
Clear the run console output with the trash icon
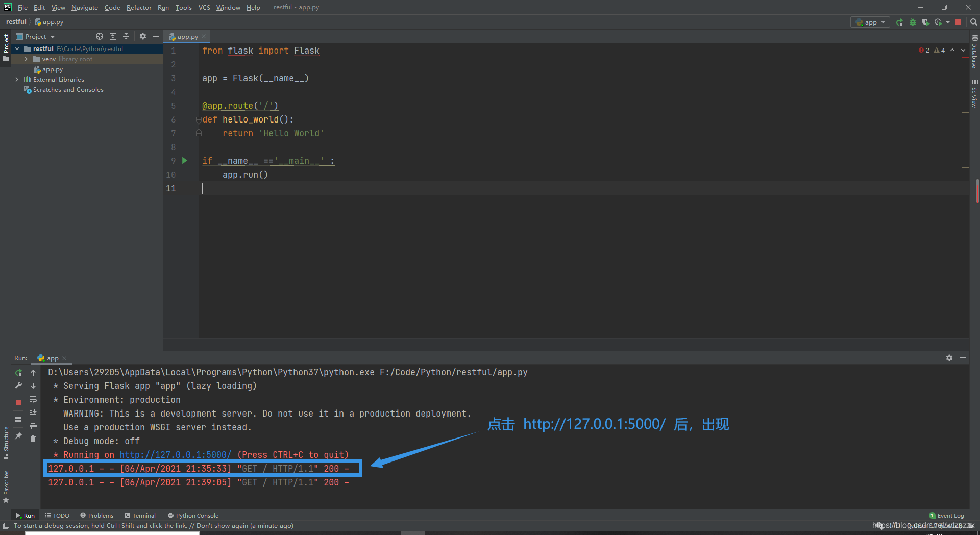point(33,438)
